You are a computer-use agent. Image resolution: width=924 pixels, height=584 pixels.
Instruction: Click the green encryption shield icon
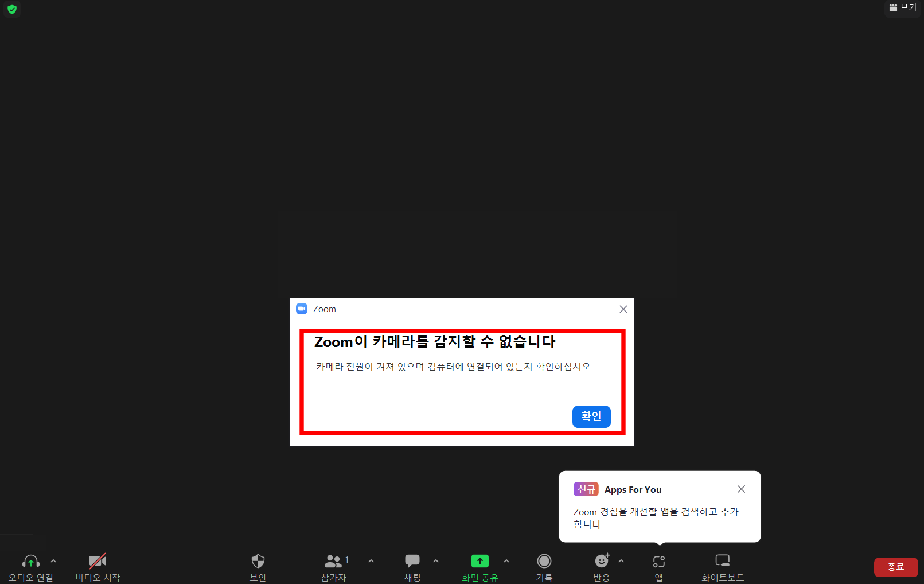tap(12, 9)
